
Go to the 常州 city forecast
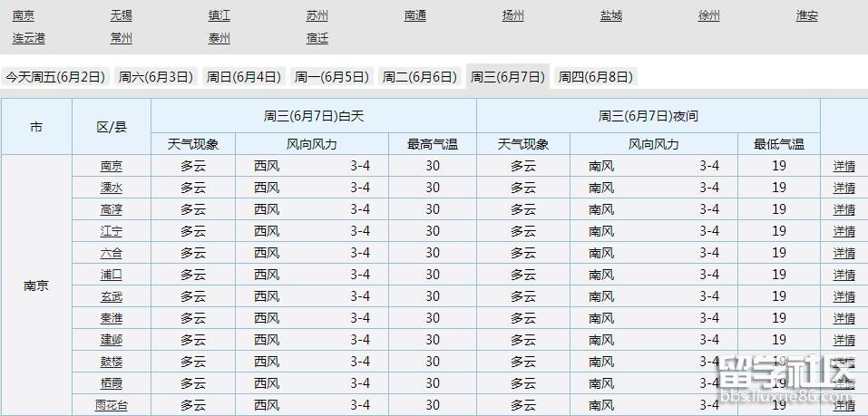122,38
